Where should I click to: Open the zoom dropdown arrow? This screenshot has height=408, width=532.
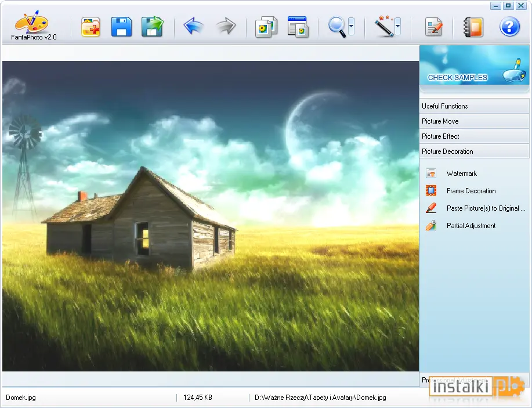pyautogui.click(x=352, y=26)
